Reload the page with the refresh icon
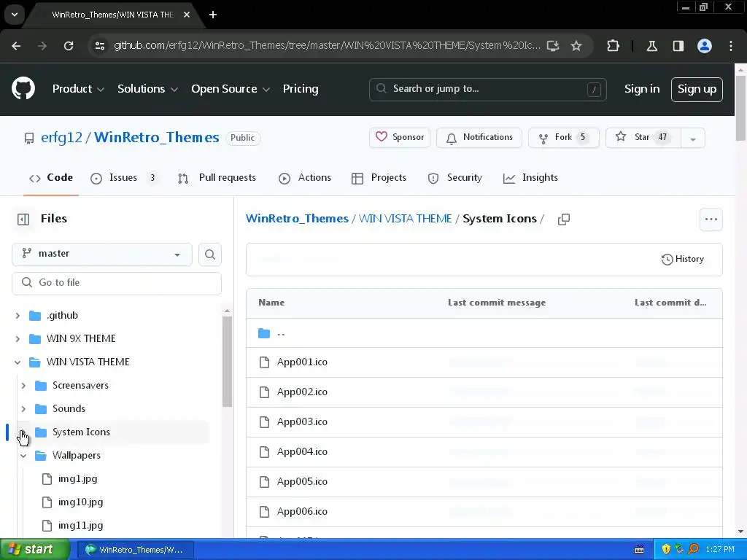The image size is (747, 560). (x=69, y=46)
